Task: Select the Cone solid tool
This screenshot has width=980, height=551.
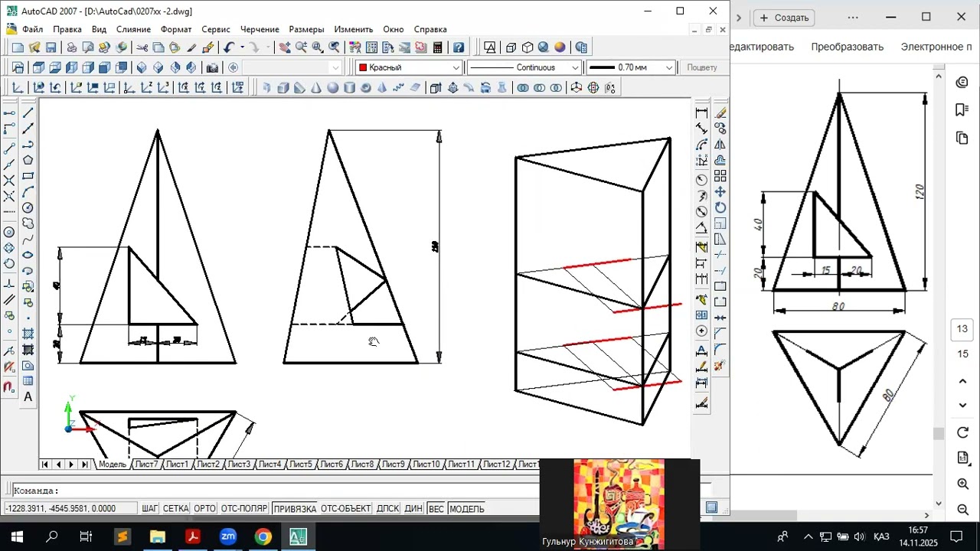Action: coord(316,88)
